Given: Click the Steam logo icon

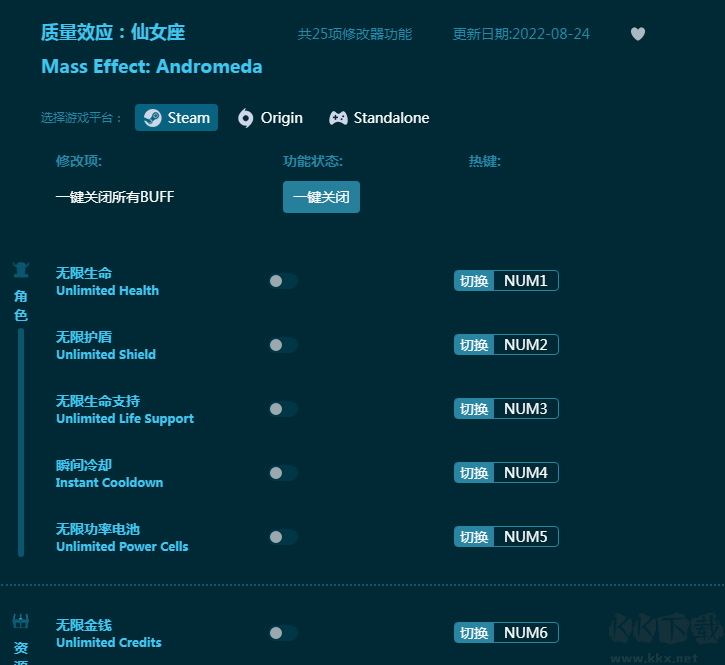Looking at the screenshot, I should pos(153,118).
